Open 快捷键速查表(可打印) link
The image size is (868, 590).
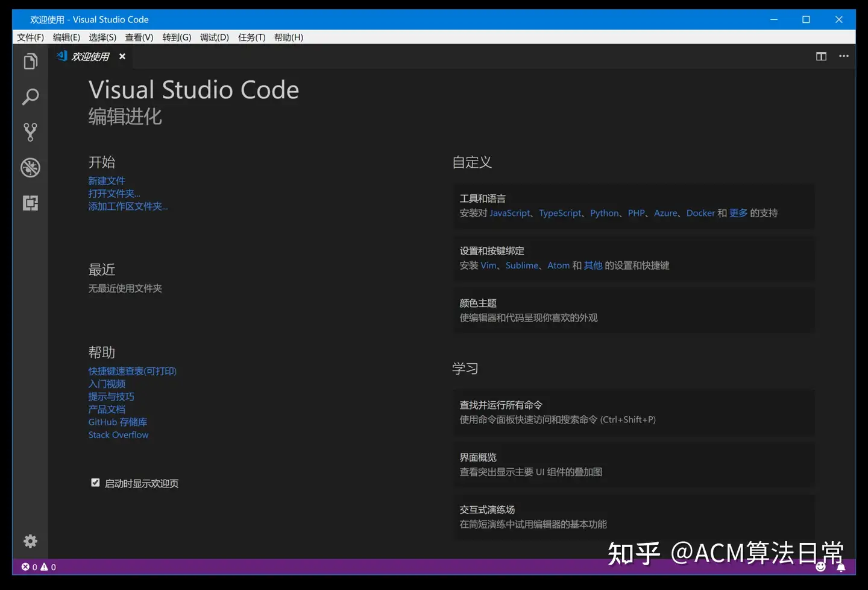133,371
